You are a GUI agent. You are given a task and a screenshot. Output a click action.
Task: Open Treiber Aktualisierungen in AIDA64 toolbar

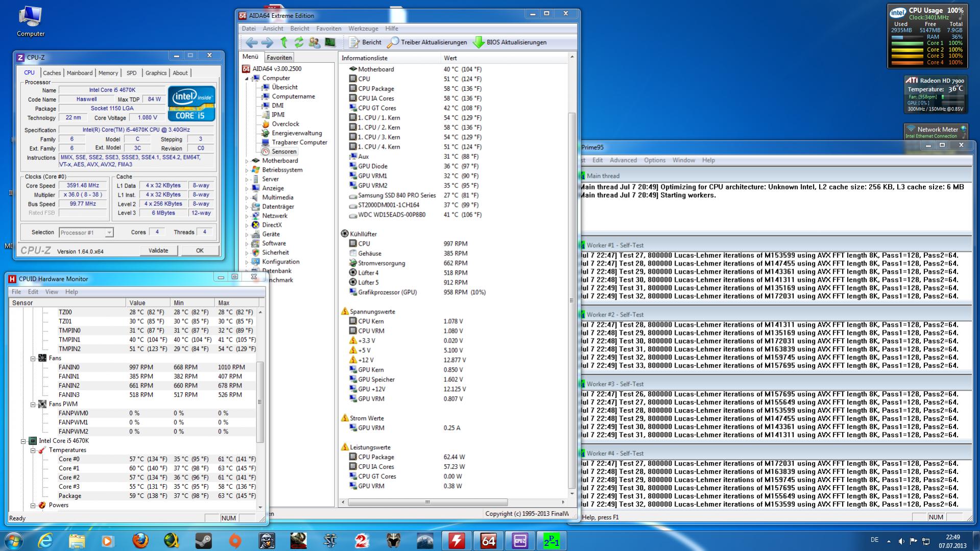[x=427, y=42]
